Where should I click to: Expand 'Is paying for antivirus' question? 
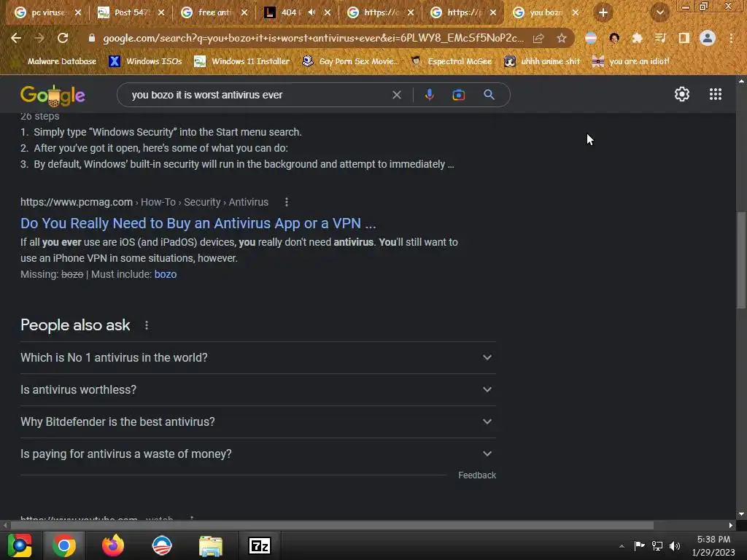[258, 454]
